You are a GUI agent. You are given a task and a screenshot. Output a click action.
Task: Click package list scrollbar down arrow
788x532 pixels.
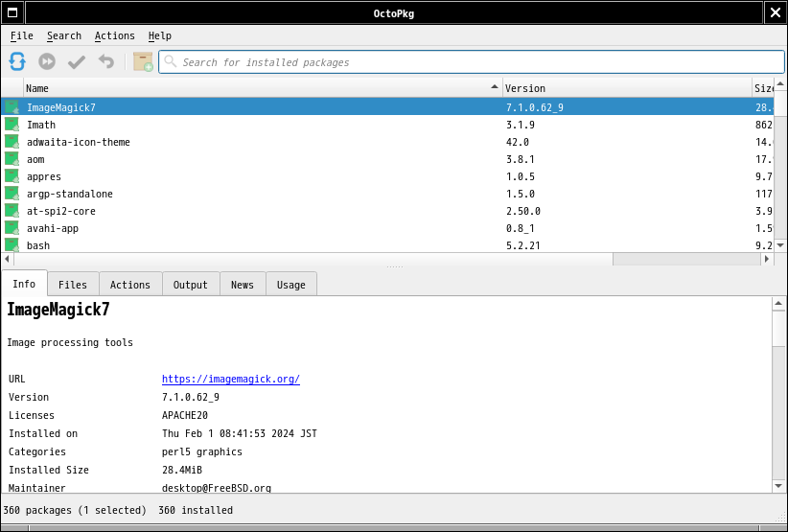[780, 245]
